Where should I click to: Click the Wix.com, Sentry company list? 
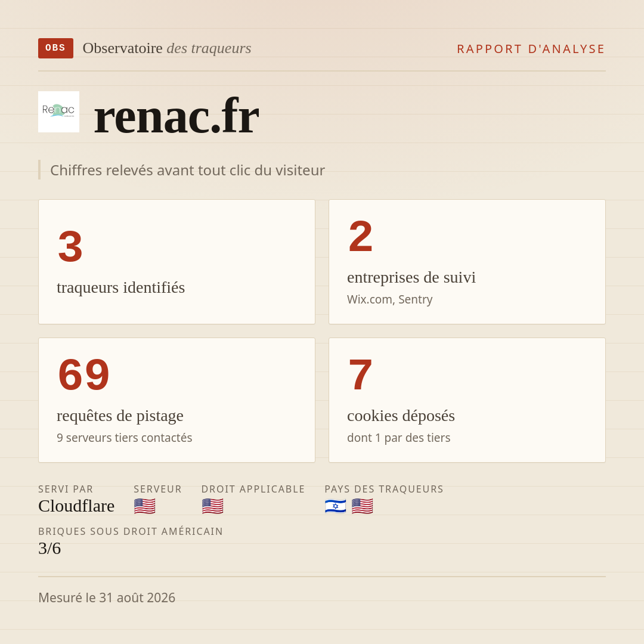(x=390, y=299)
